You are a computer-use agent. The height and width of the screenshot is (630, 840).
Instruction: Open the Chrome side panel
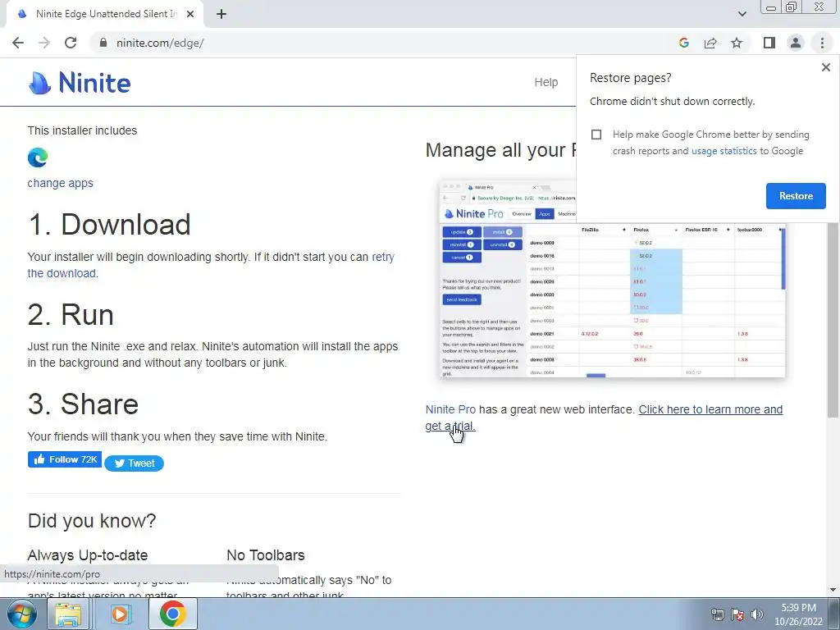click(769, 43)
